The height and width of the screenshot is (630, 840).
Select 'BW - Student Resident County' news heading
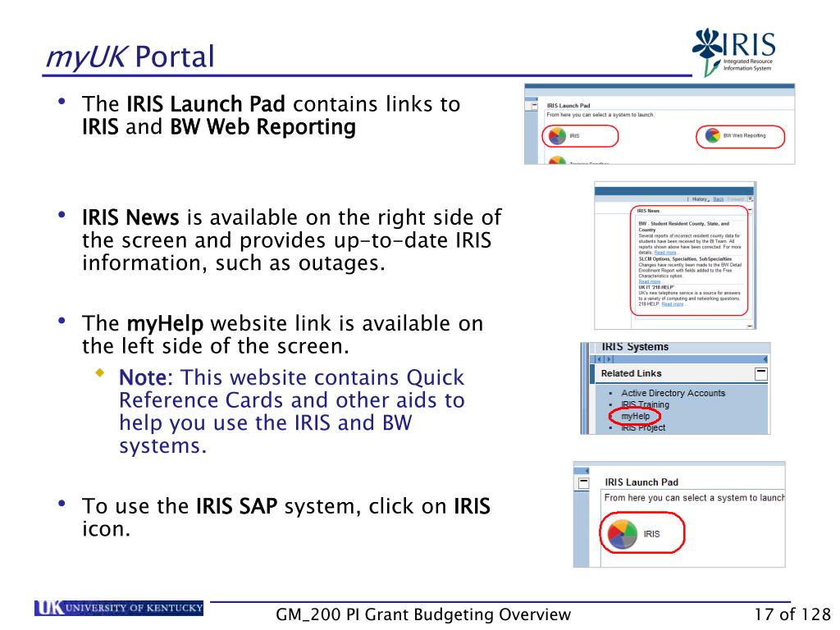click(683, 226)
